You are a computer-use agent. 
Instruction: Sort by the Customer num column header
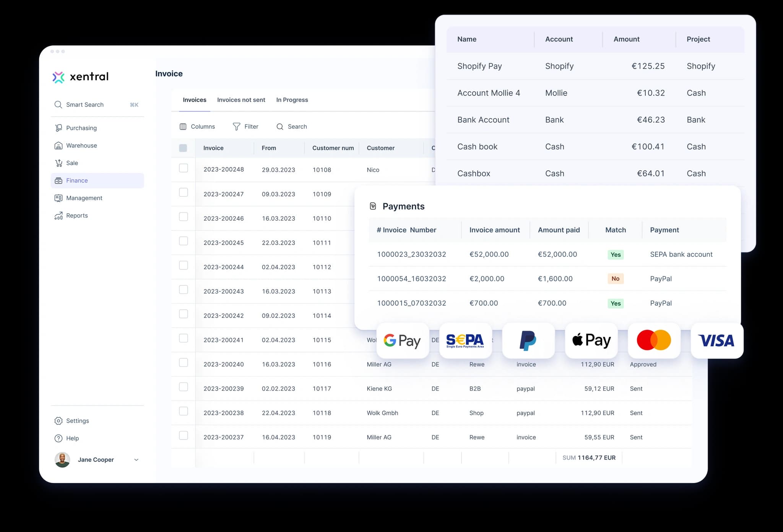333,148
